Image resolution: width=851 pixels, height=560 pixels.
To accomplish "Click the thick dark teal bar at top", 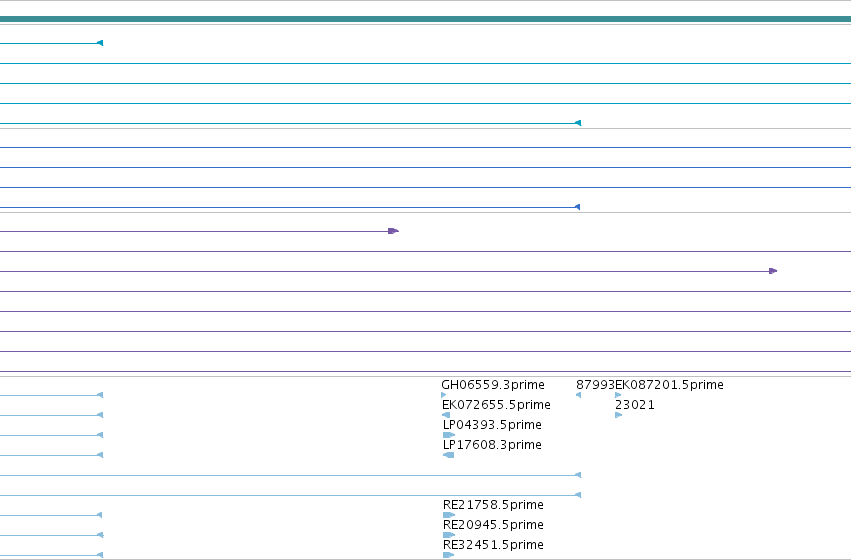I will pos(426,19).
